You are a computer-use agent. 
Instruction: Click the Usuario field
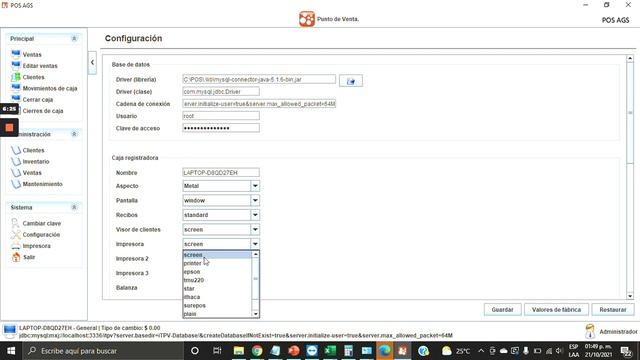point(221,116)
